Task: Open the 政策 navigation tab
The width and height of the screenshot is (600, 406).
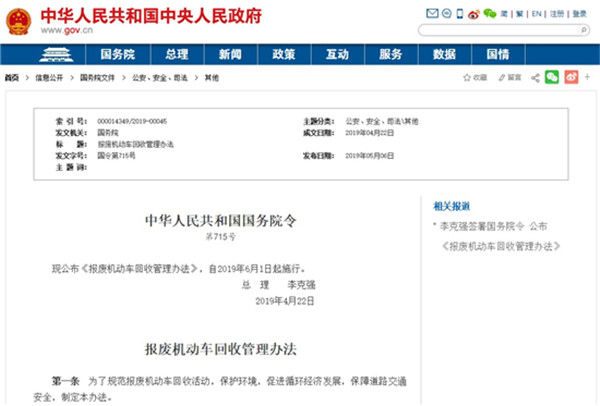Action: (283, 54)
